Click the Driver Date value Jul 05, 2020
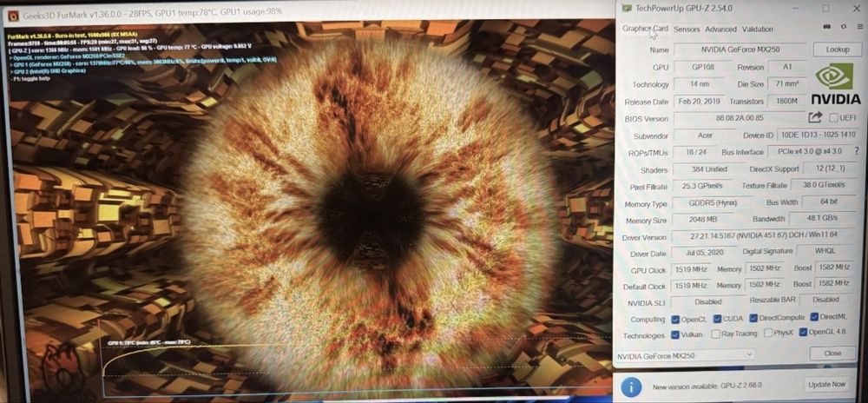 [x=704, y=253]
